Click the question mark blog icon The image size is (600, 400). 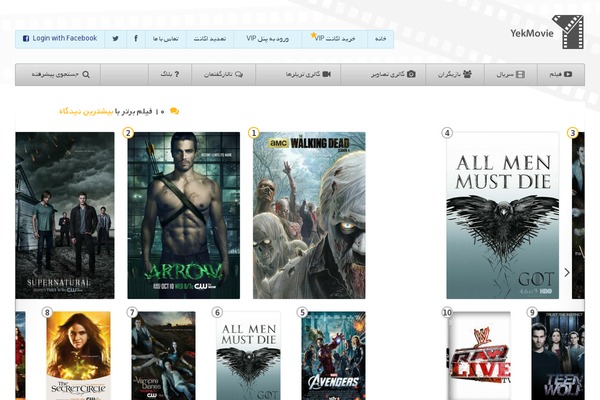click(x=176, y=74)
